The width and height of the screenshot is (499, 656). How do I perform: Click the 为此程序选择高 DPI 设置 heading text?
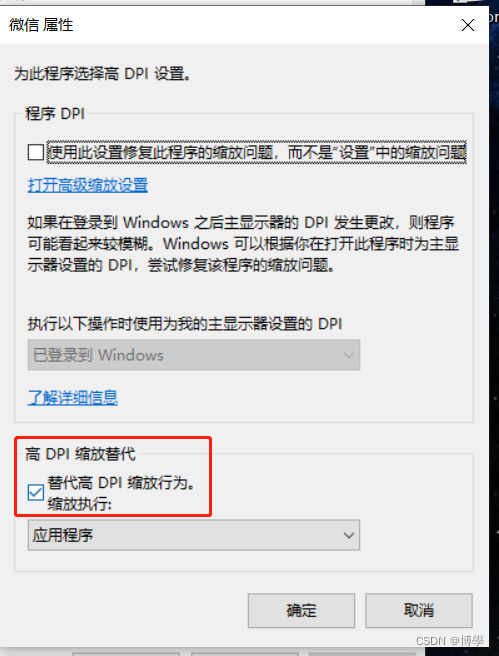[x=103, y=75]
